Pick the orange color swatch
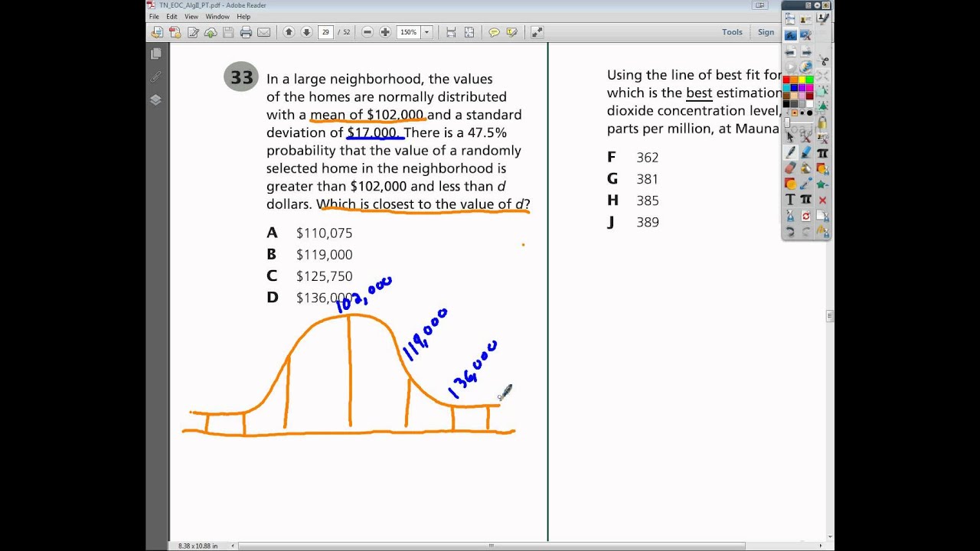Screen dimensions: 980x551 click(794, 80)
